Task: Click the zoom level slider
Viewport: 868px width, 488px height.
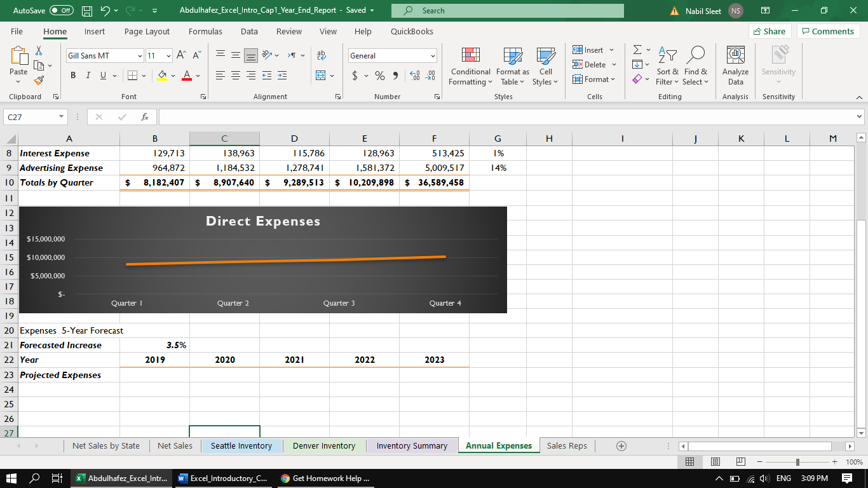Action: click(797, 462)
